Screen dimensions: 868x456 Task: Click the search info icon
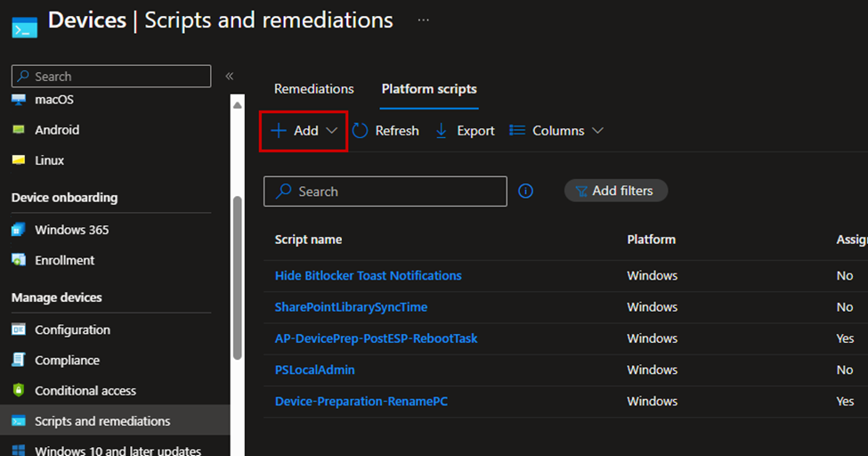[x=526, y=191]
